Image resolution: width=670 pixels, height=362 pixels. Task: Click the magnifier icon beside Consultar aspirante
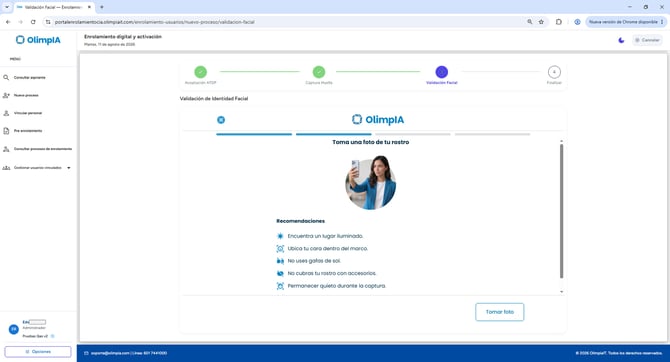click(x=6, y=78)
